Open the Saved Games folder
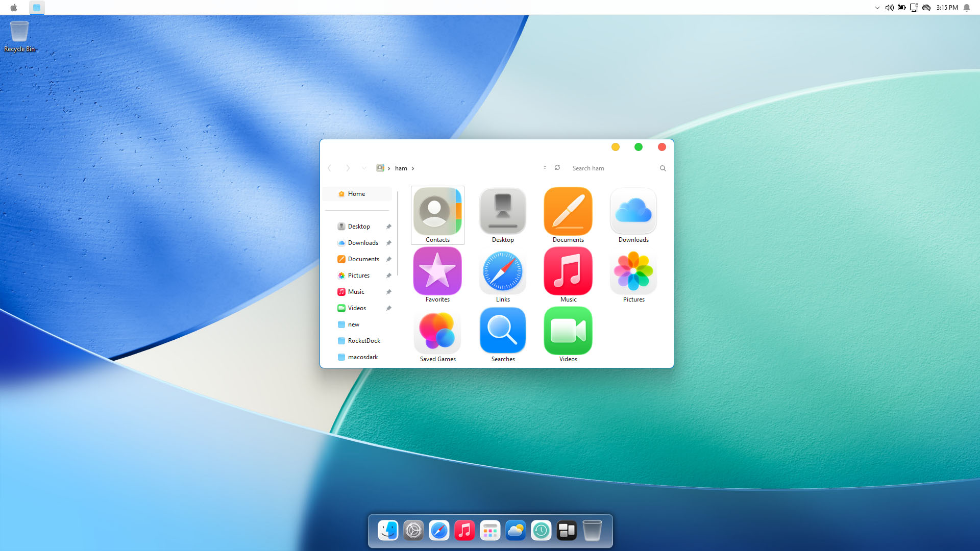This screenshot has height=551, width=980. click(x=437, y=332)
